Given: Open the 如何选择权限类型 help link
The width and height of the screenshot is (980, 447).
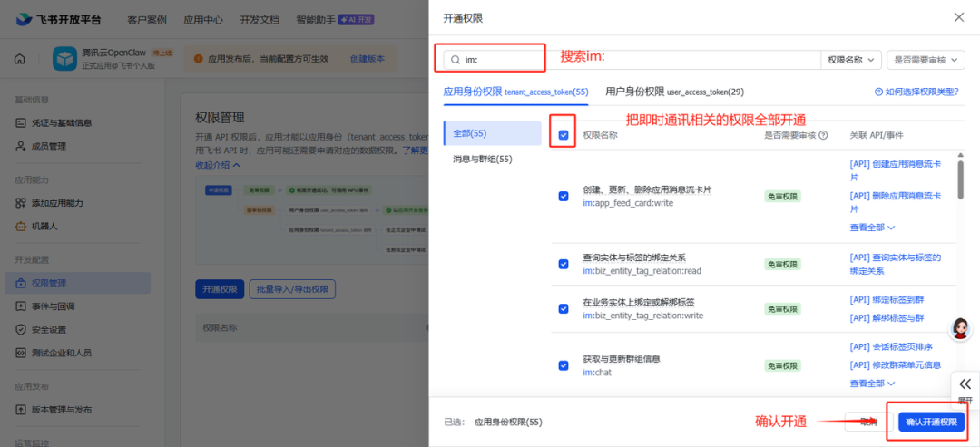Looking at the screenshot, I should [x=916, y=92].
